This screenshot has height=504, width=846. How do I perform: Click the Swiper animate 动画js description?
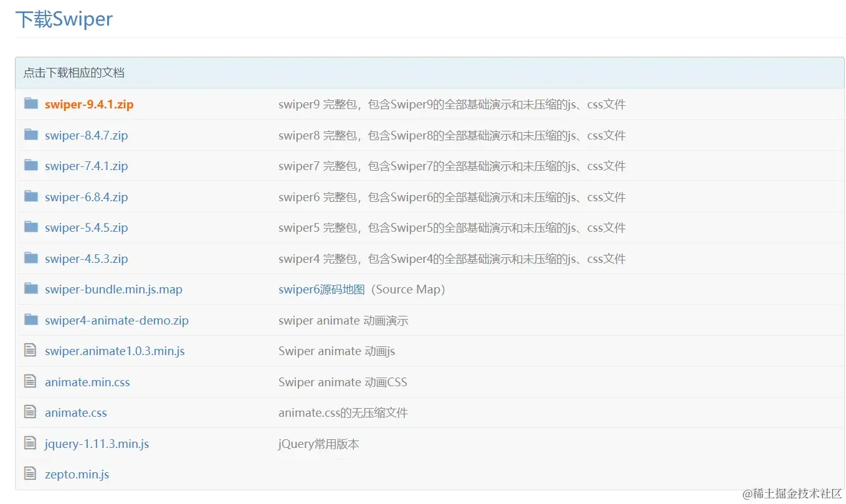(x=337, y=351)
